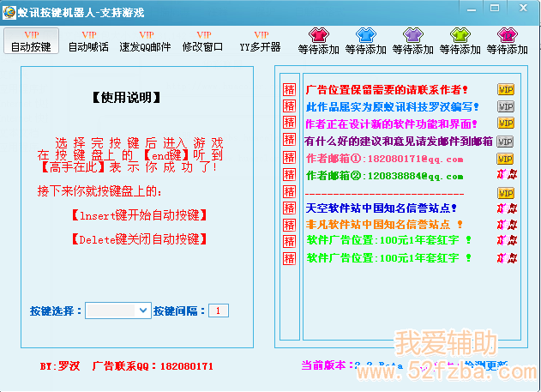The image size is (541, 392).
Task: Open the 速发QQ邮件 tab
Action: 145,41
